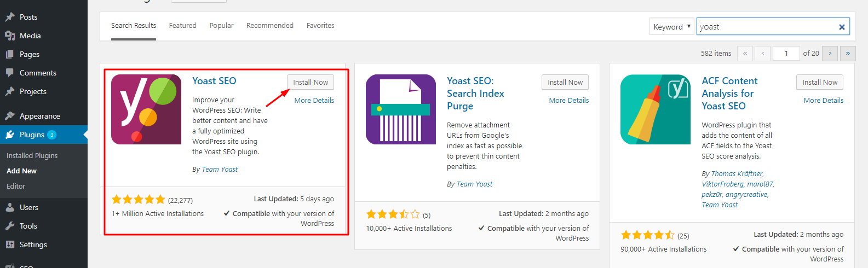Image resolution: width=868 pixels, height=268 pixels.
Task: Click the Comments bubble icon in sidebar
Action: (x=10, y=73)
